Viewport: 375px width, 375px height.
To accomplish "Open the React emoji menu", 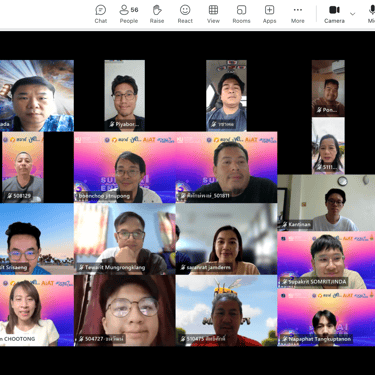I will pos(185,14).
